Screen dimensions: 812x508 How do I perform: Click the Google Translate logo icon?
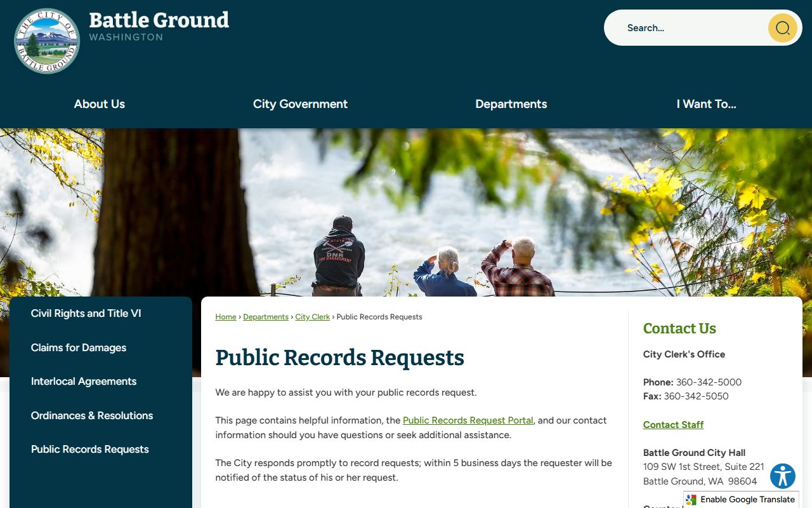(x=691, y=500)
